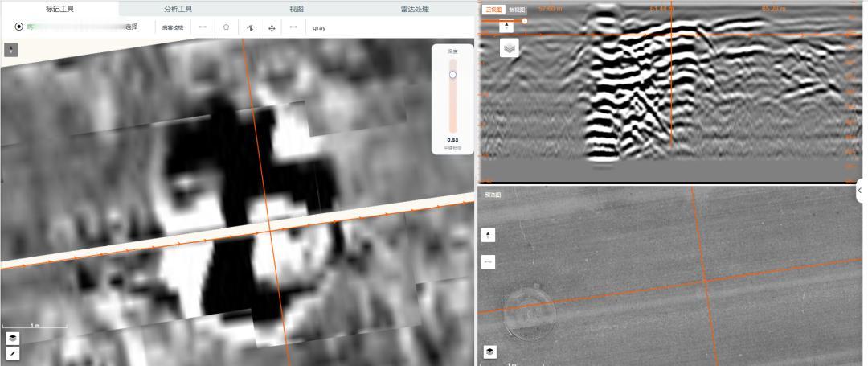
Task: Click the 0.53 depth value
Action: 452,141
